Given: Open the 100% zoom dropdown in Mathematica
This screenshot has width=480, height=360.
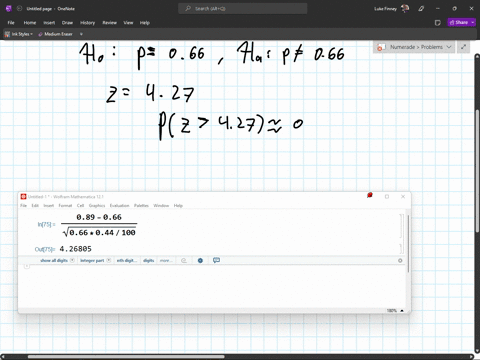Looking at the screenshot, I should click(395, 310).
